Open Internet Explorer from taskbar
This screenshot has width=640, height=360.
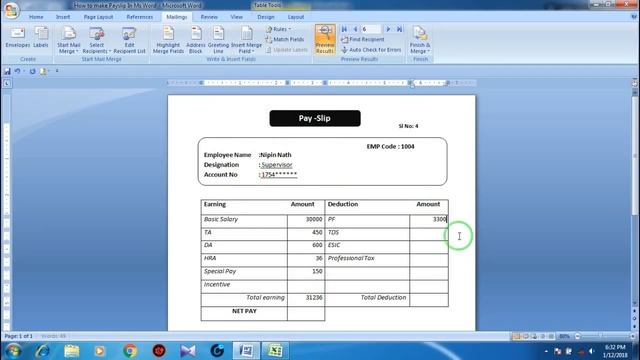[42, 351]
